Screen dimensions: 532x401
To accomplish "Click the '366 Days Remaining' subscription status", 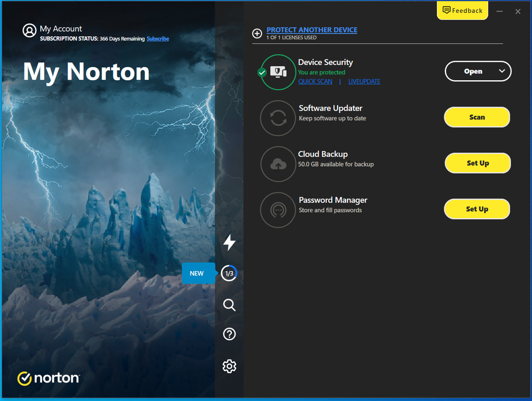I will (122, 39).
